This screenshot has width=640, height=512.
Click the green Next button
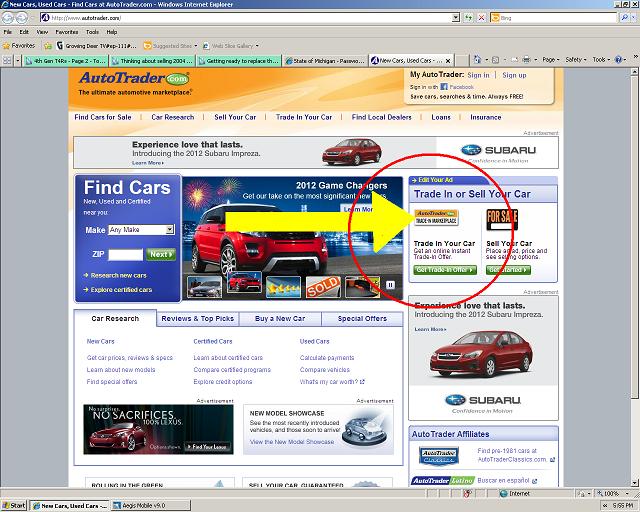tap(161, 254)
